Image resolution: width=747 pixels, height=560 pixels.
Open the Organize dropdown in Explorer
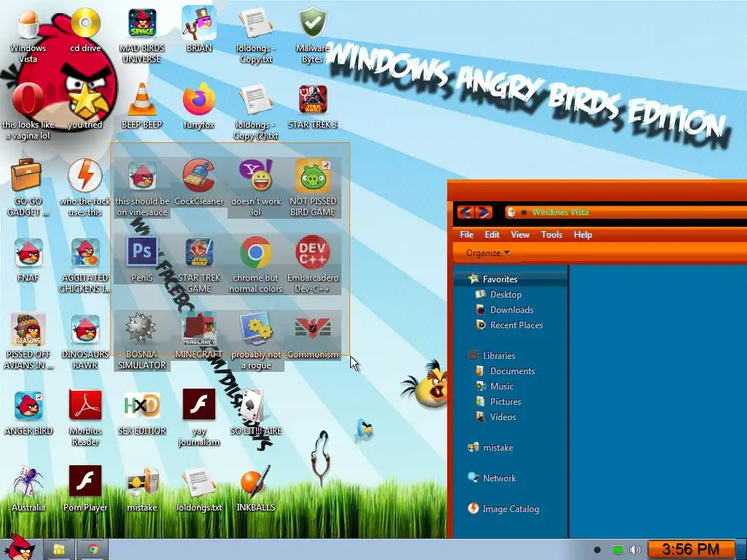coord(488,253)
